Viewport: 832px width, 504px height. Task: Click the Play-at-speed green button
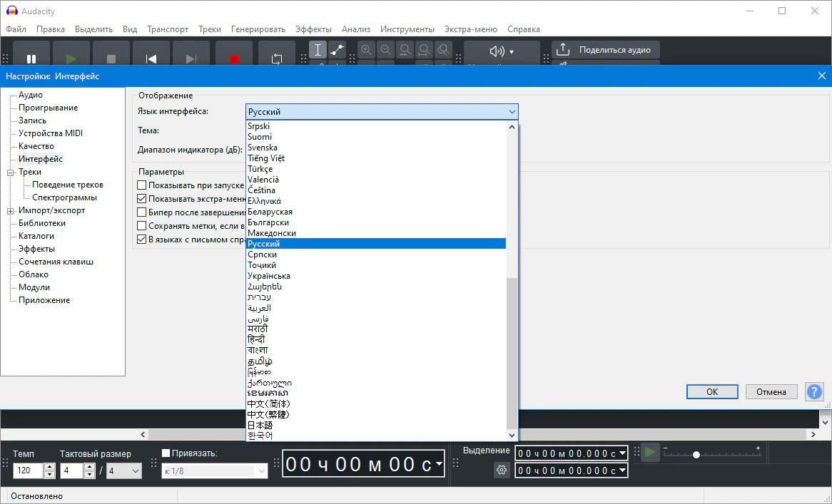pyautogui.click(x=649, y=453)
